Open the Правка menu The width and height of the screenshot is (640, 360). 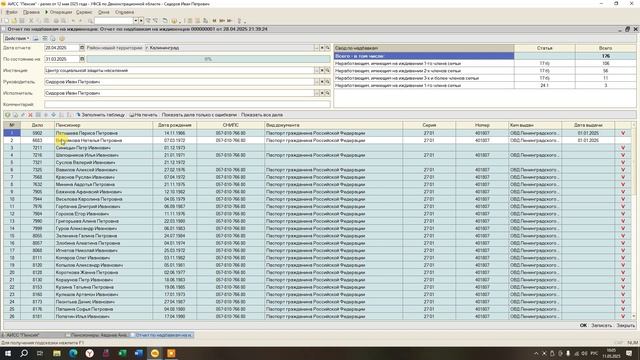[31, 12]
